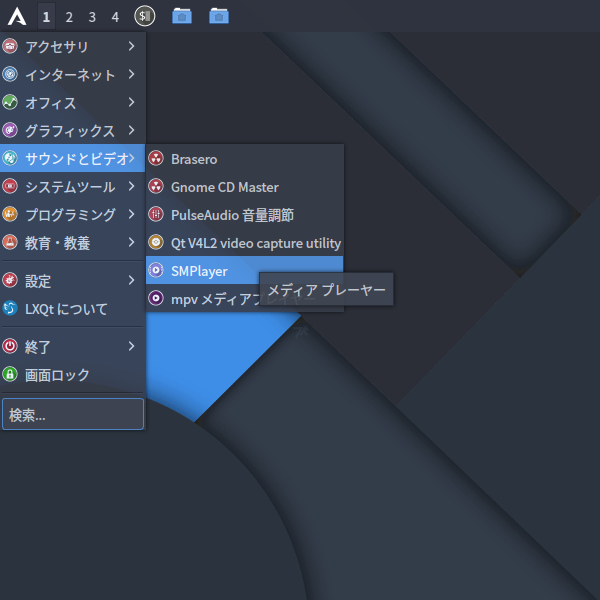Click the PulseAudio mixer icon
The image size is (600, 600).
[156, 214]
